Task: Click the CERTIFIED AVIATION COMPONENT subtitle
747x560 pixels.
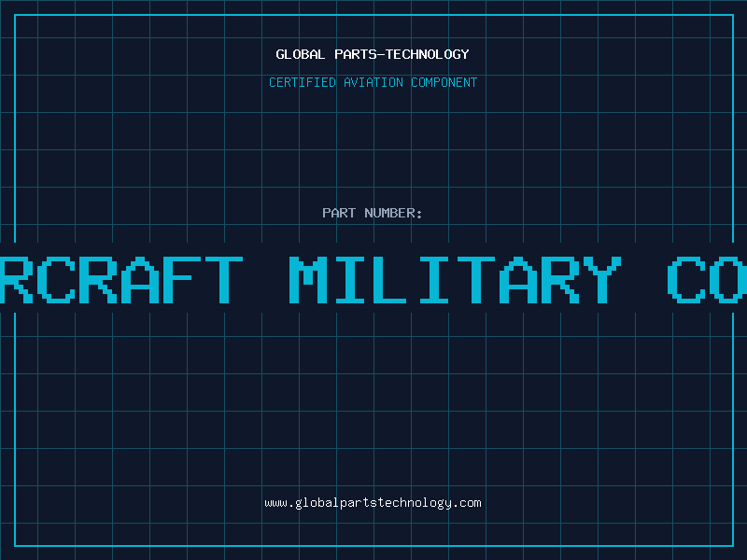Action: click(373, 82)
